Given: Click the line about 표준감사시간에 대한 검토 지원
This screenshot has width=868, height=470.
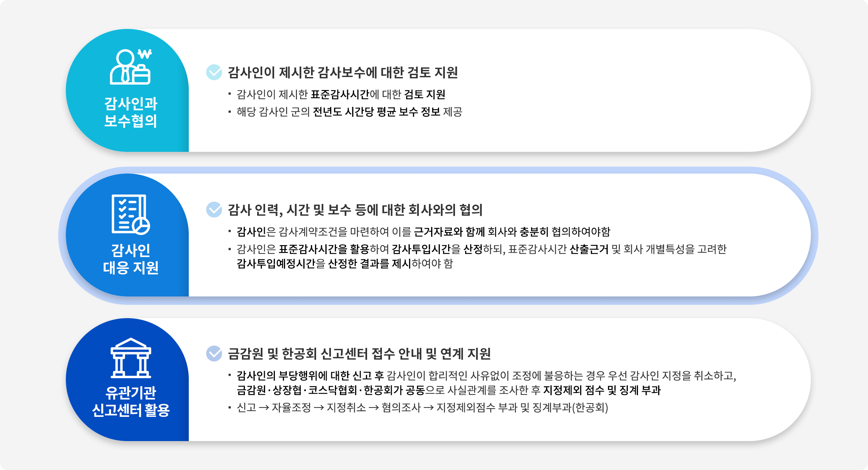Looking at the screenshot, I should [x=341, y=94].
